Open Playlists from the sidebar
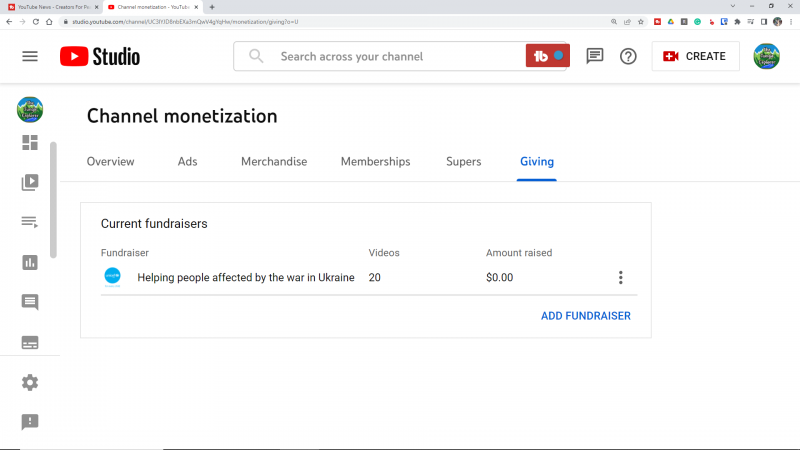 (30, 222)
